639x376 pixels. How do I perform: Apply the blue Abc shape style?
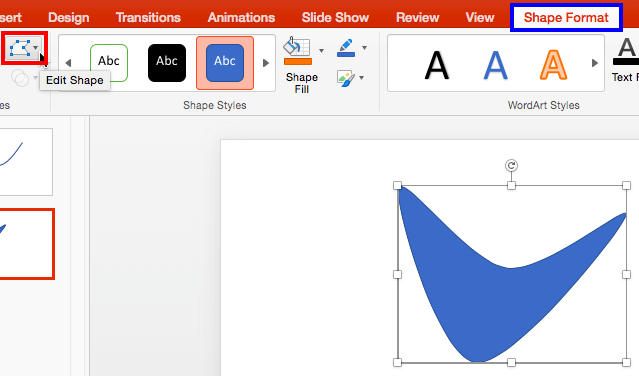[x=225, y=63]
